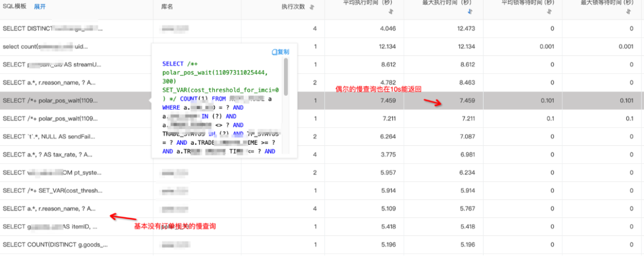Click sort icon under 平均执行时间 header
The image size is (644, 256).
(391, 13)
